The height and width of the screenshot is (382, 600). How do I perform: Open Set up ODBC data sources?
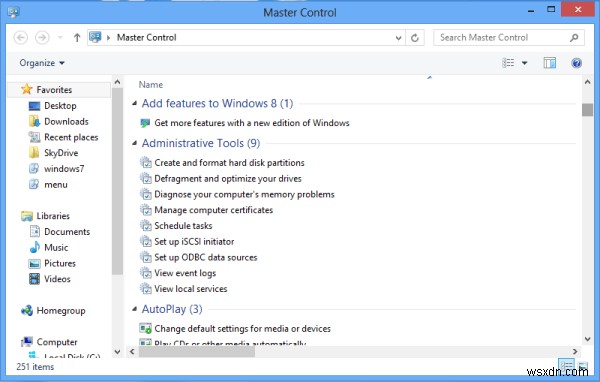point(205,257)
